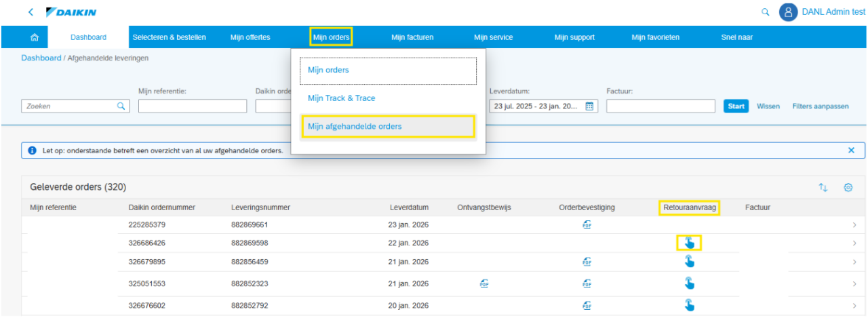Image resolution: width=868 pixels, height=320 pixels.
Task: Click the sort arrows icon above table
Action: pyautogui.click(x=823, y=187)
